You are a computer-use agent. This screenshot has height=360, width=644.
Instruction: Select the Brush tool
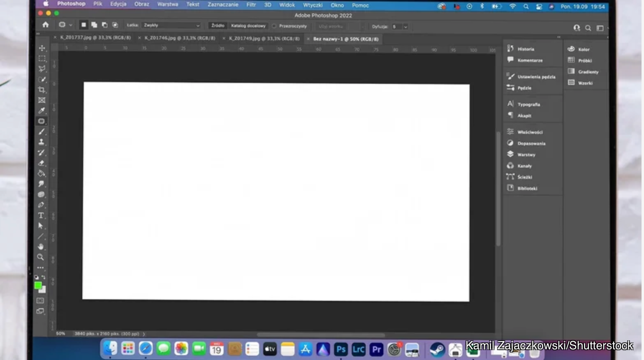pos(41,132)
